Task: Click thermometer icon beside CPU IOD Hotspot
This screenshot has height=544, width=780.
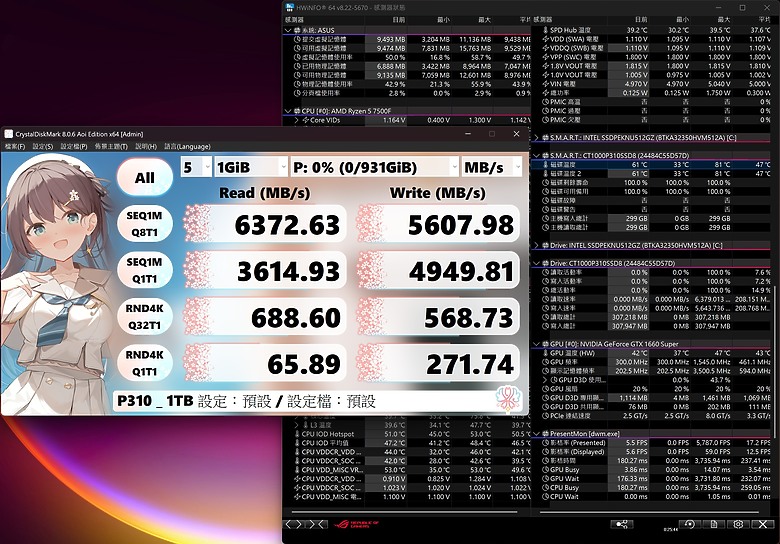Action: 297,434
